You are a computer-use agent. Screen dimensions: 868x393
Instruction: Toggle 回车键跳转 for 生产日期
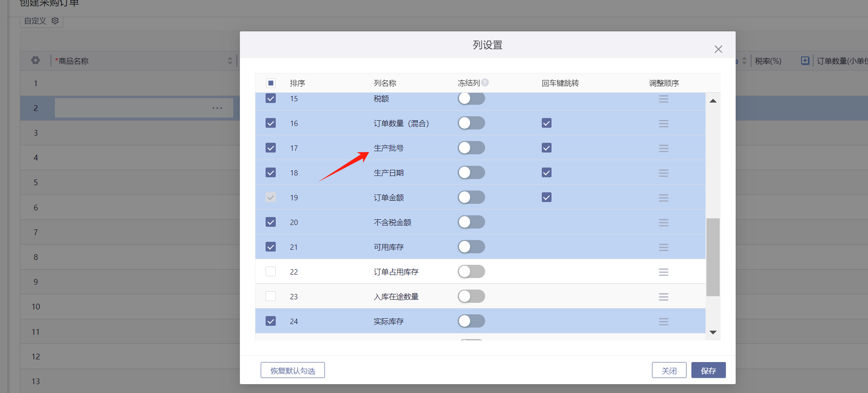click(x=547, y=172)
